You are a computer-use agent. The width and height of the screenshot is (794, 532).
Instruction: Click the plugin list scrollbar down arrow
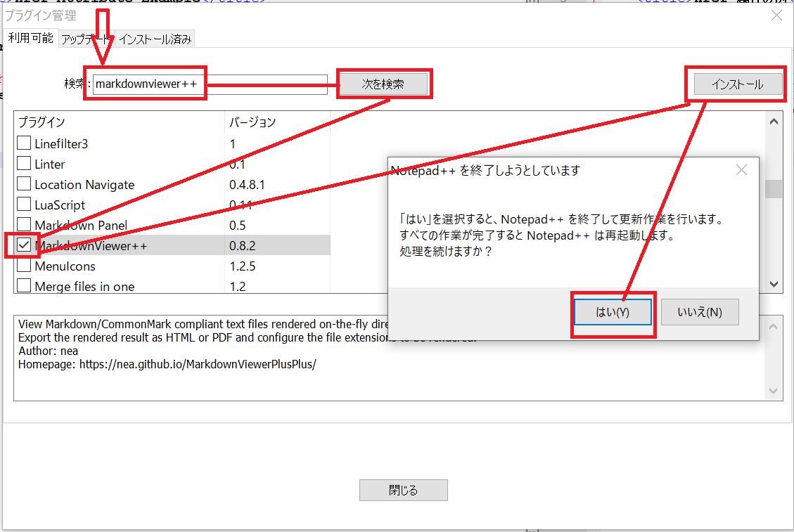773,284
